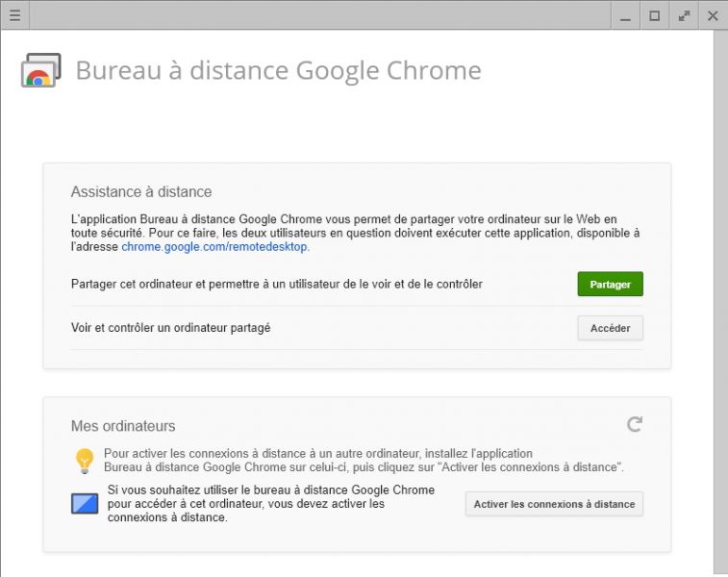
Task: Click the blue computer screen icon
Action: pyautogui.click(x=85, y=504)
